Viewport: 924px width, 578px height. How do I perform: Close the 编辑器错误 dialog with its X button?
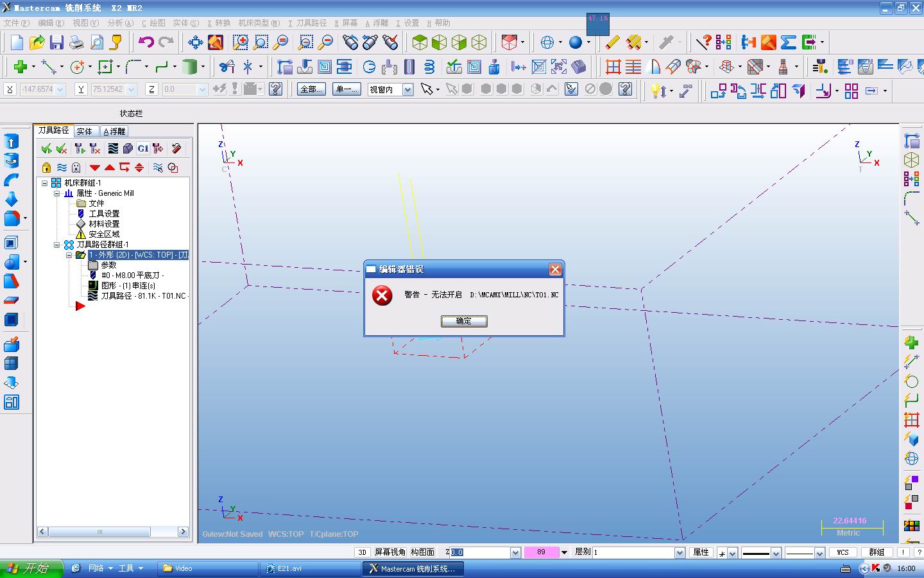(x=556, y=269)
